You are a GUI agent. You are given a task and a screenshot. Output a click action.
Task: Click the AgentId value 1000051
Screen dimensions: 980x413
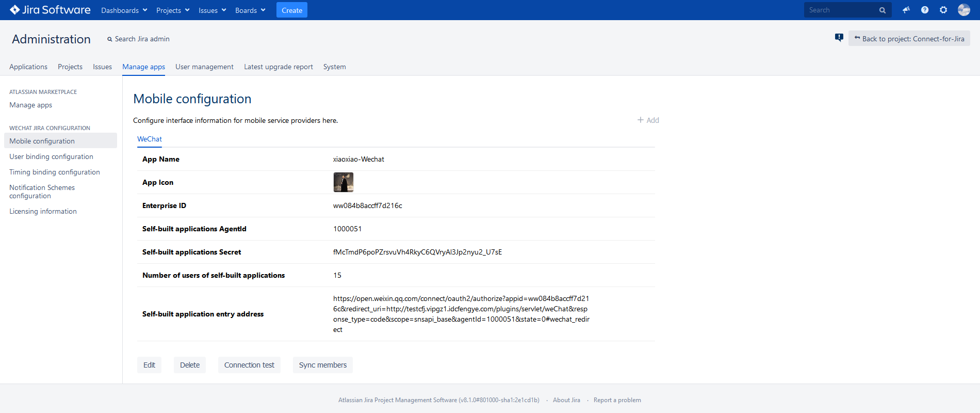pyautogui.click(x=347, y=229)
